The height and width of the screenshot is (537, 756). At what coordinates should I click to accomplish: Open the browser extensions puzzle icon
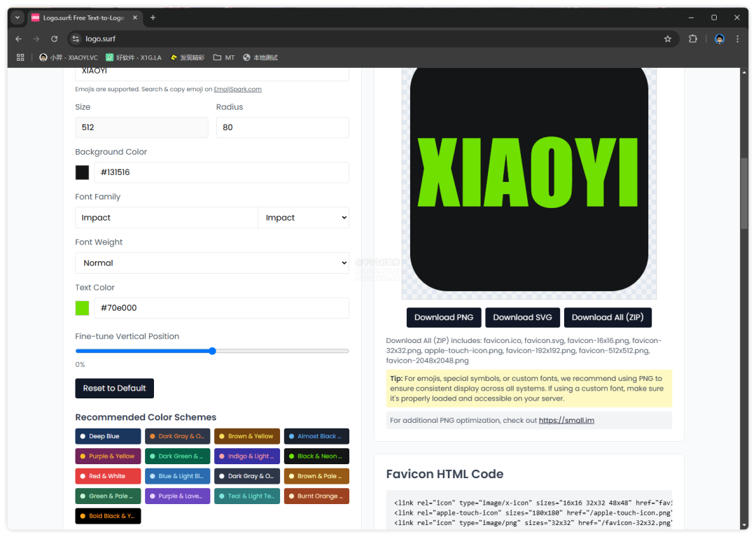(693, 39)
